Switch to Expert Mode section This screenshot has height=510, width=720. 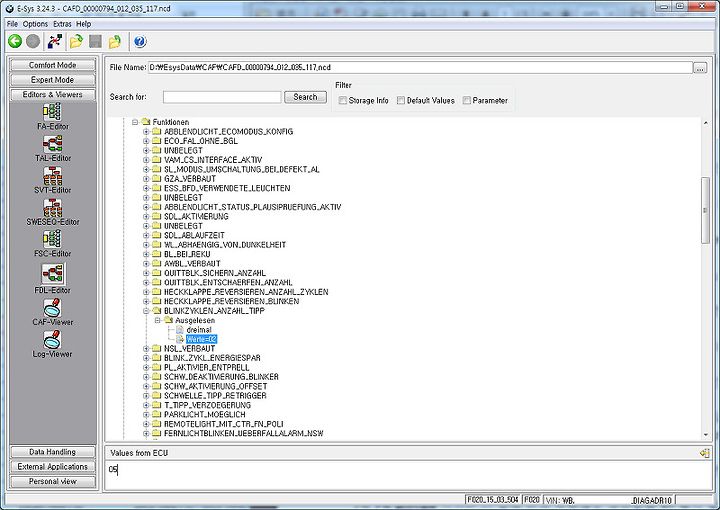tap(52, 80)
